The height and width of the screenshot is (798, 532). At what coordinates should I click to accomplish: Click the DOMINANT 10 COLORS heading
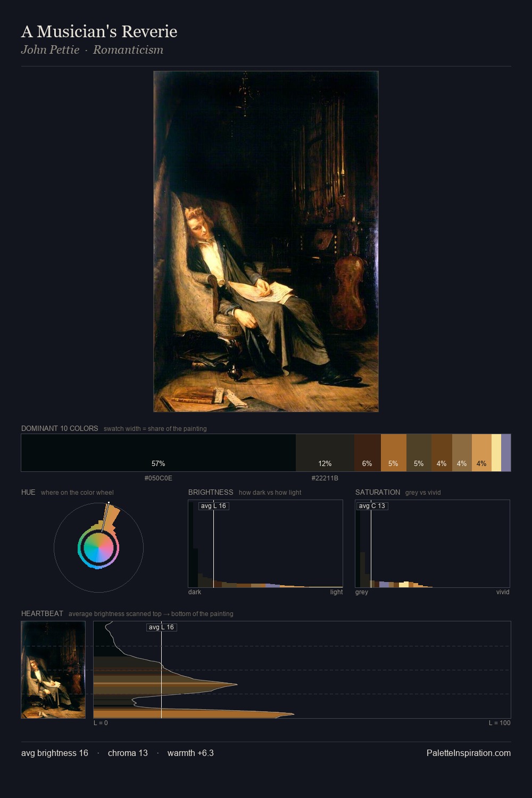point(60,428)
